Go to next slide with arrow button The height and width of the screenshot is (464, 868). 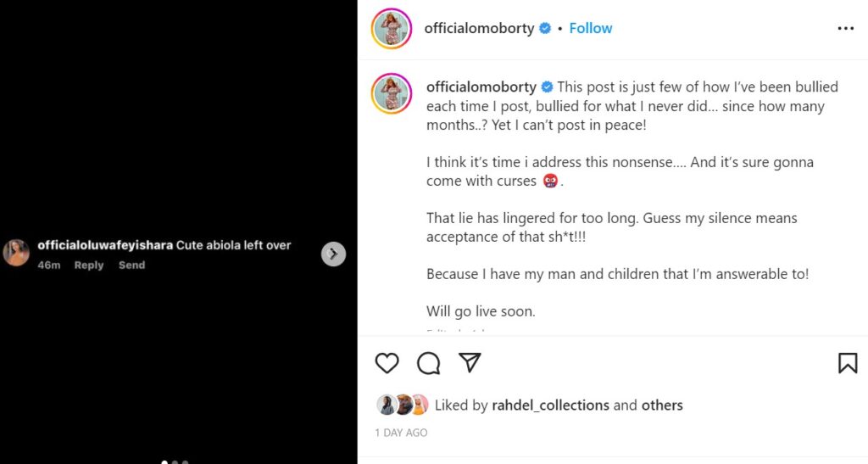(x=333, y=254)
